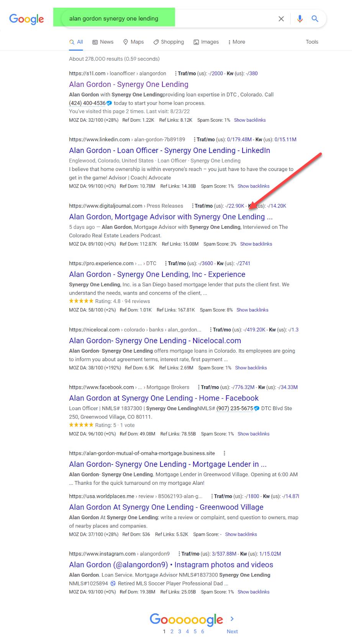Go to results page 6
The image size is (352, 644).
pyautogui.click(x=203, y=631)
